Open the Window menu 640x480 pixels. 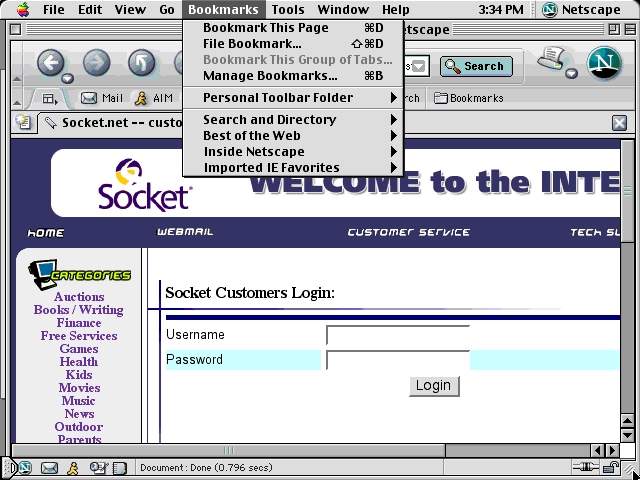click(x=343, y=9)
